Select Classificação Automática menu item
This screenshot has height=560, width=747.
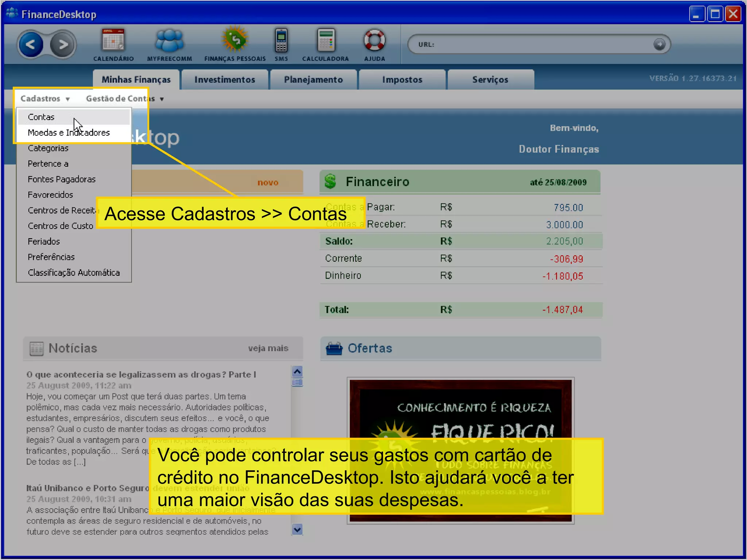(x=74, y=273)
